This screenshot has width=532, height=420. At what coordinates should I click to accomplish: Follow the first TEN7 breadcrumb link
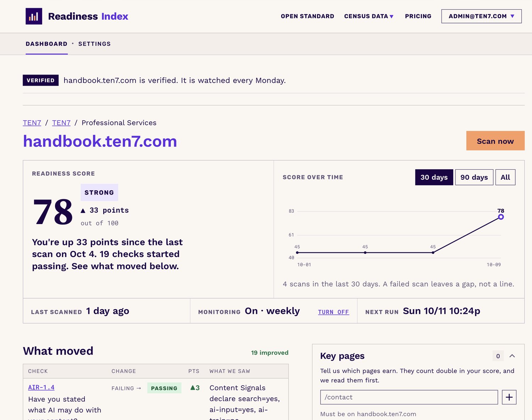point(32,123)
